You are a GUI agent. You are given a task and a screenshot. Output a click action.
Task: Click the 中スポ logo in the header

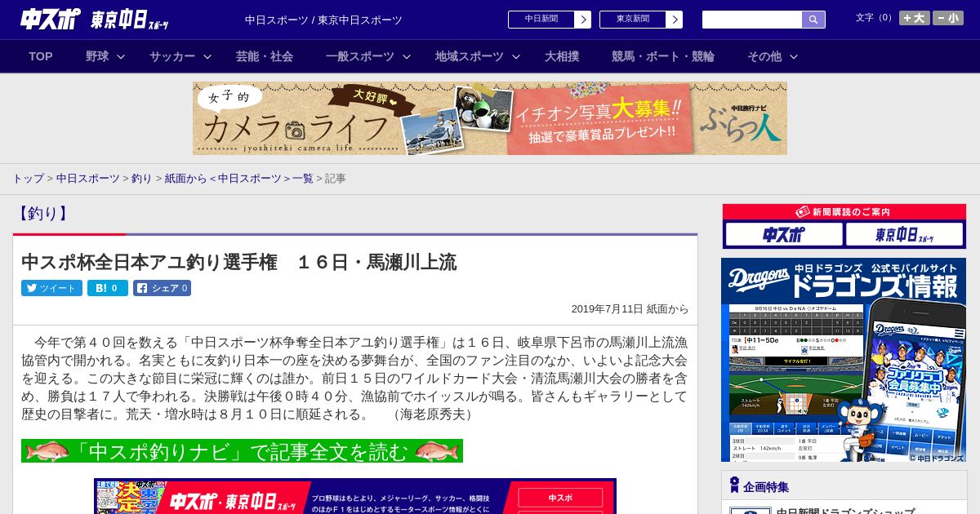tap(51, 19)
